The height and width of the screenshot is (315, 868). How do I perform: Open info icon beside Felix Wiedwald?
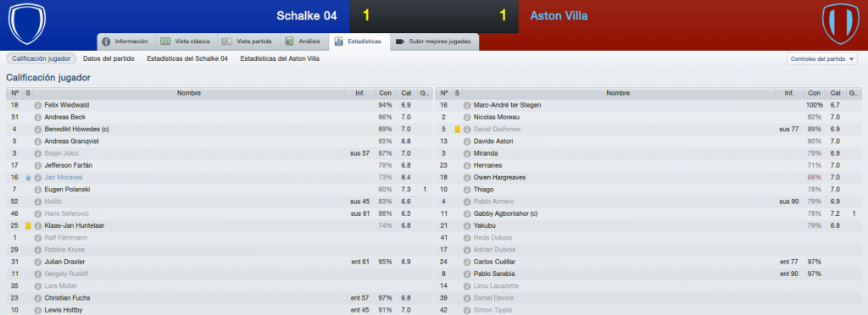click(x=37, y=105)
